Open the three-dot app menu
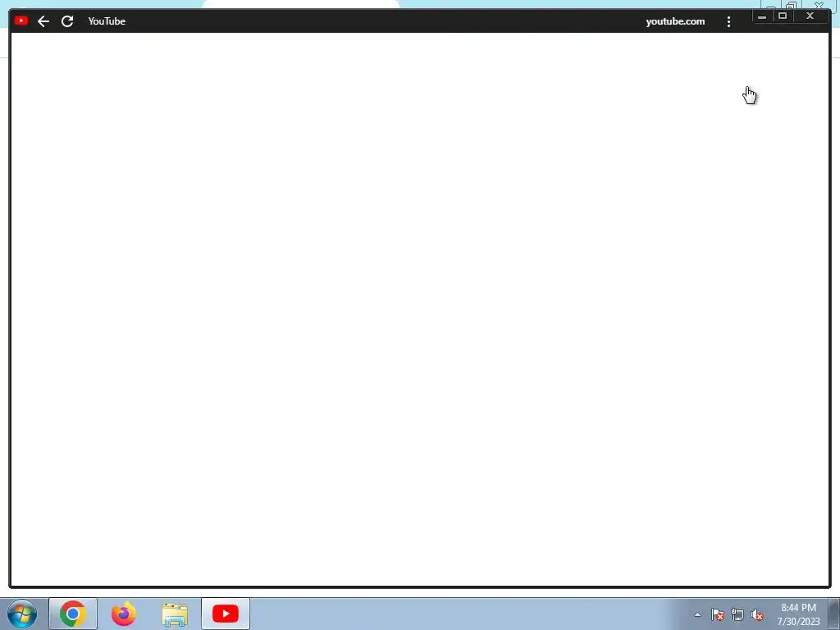The width and height of the screenshot is (840, 630). (x=728, y=21)
